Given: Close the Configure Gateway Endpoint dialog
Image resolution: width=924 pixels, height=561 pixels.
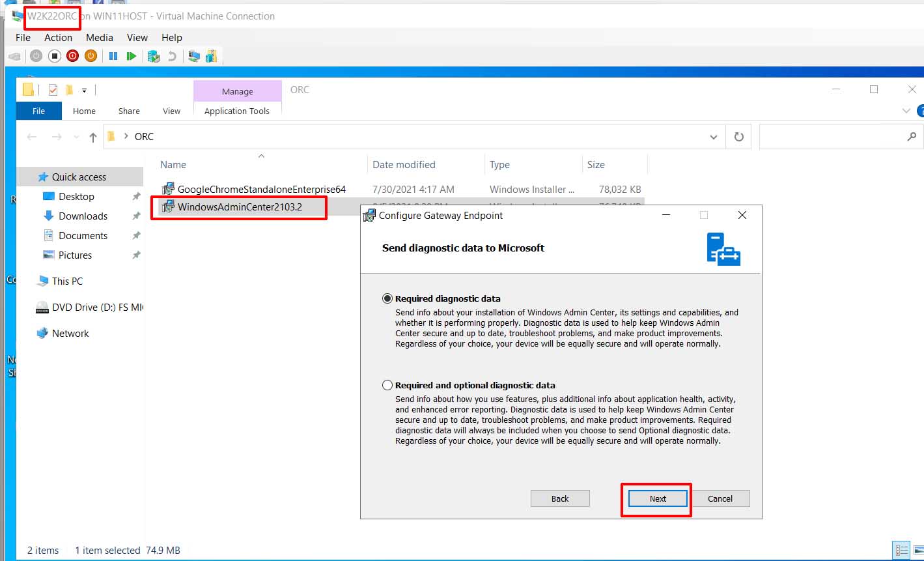Looking at the screenshot, I should coord(742,215).
